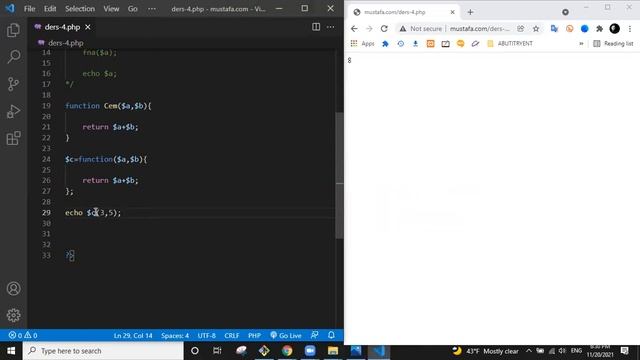The image size is (640, 360).
Task: Open Zoom from the taskbar
Action: (x=310, y=351)
